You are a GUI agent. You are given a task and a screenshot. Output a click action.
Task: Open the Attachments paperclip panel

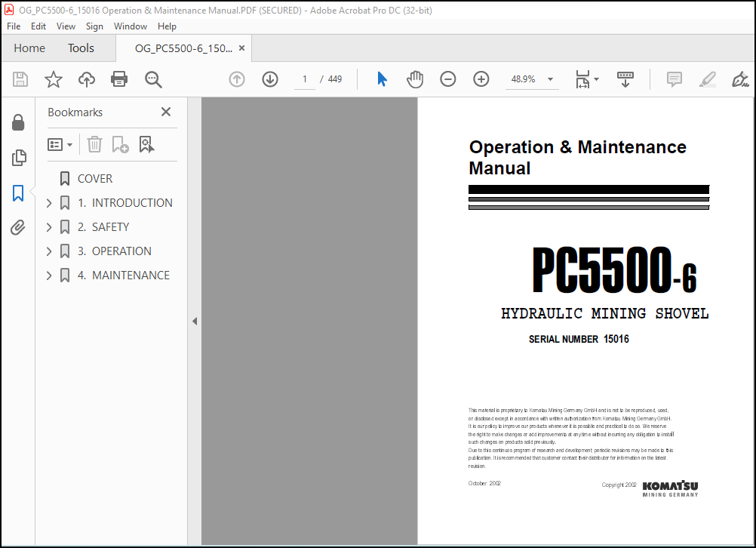18,228
